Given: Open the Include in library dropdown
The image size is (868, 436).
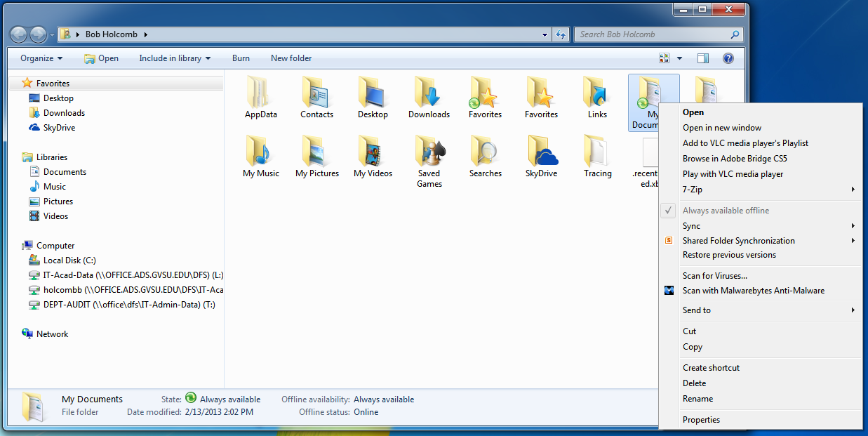Looking at the screenshot, I should tap(175, 58).
